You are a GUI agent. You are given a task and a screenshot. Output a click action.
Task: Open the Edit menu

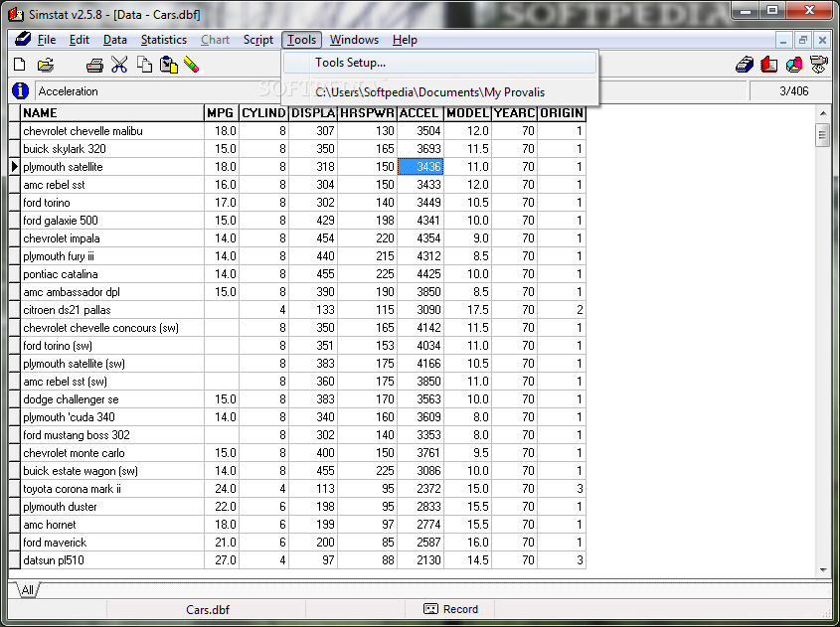pos(80,40)
